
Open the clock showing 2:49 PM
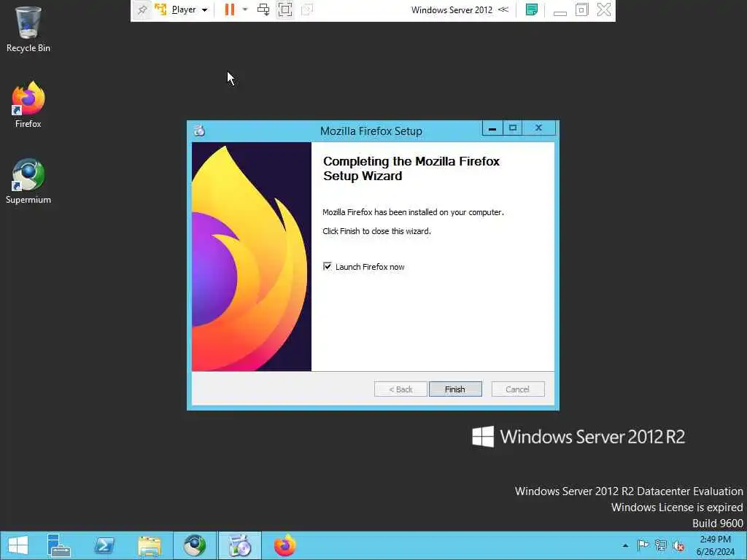coord(715,545)
